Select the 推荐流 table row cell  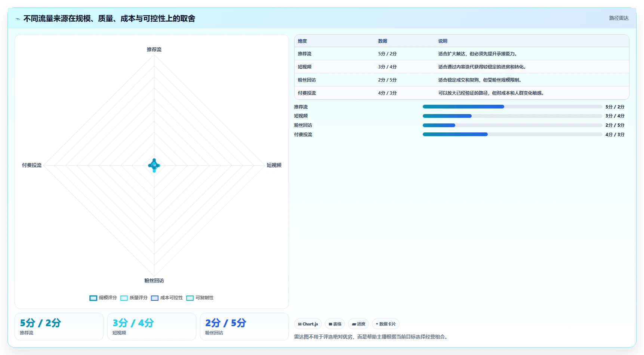coord(305,54)
